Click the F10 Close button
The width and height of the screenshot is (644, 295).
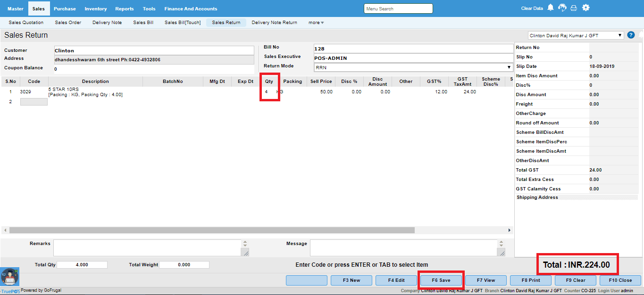620,280
